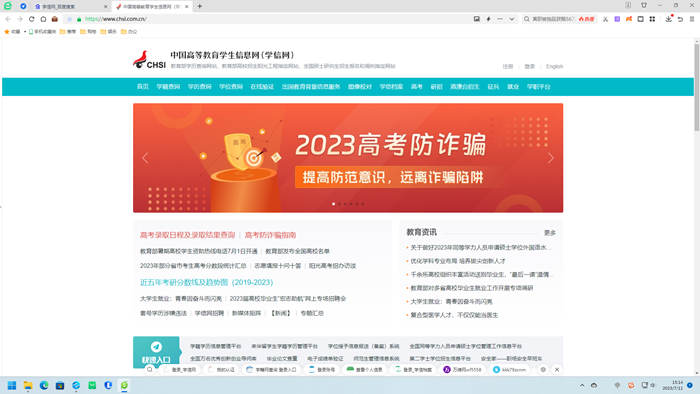
Task: Open the browser home page icon
Action: click(x=43, y=19)
